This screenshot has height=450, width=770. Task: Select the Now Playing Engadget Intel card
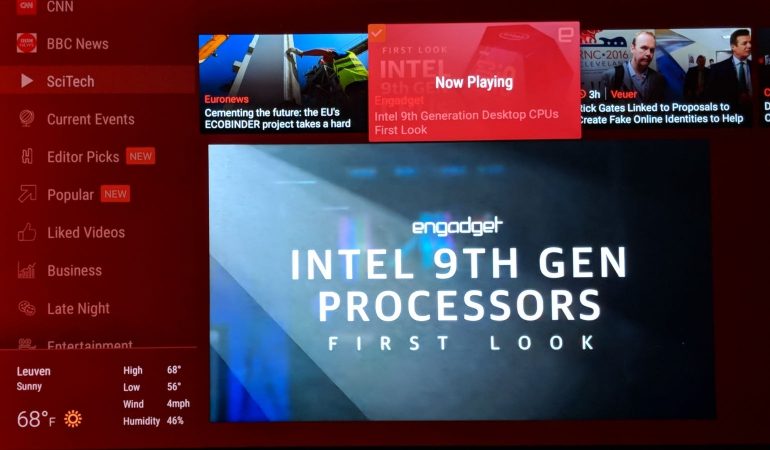pyautogui.click(x=473, y=83)
